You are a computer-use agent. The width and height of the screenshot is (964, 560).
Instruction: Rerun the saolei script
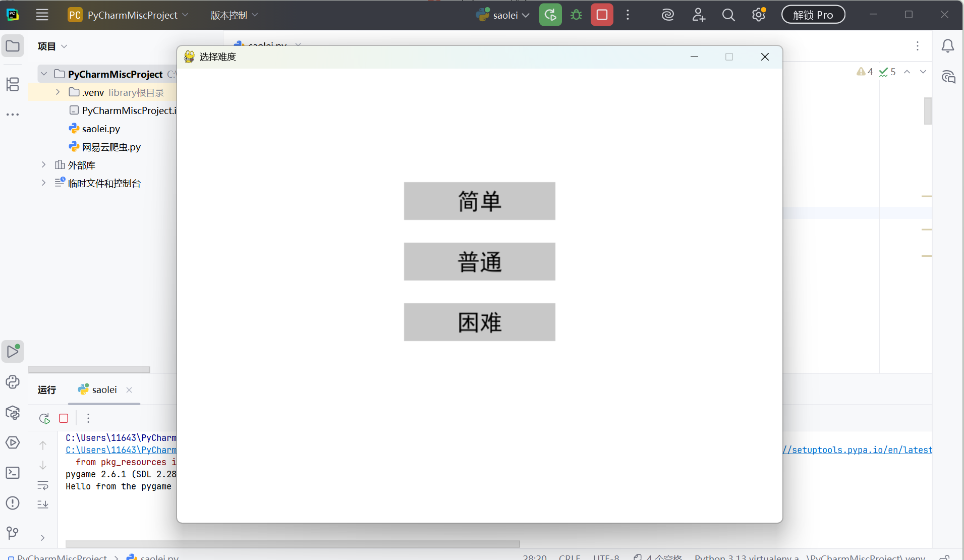point(44,418)
